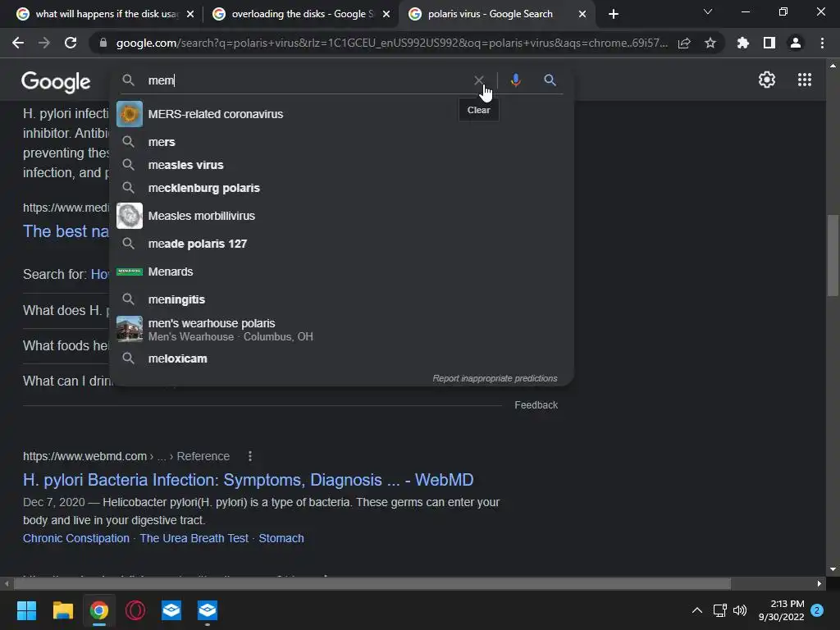Choose the 'Menards' suggestion
The image size is (840, 630).
point(341,272)
